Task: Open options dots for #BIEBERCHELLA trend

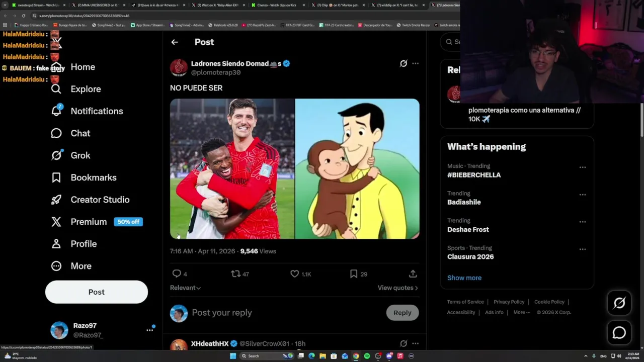Action: tap(582, 167)
